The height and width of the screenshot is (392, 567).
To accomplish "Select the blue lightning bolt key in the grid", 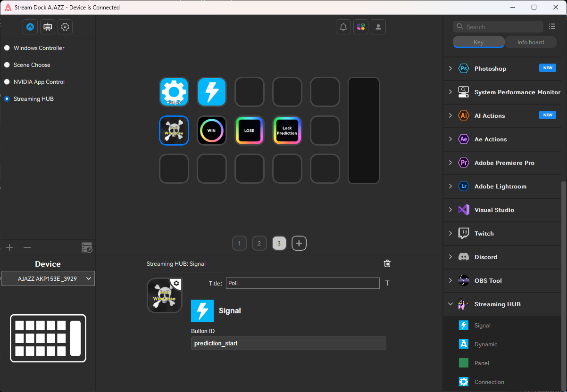I will [x=212, y=92].
